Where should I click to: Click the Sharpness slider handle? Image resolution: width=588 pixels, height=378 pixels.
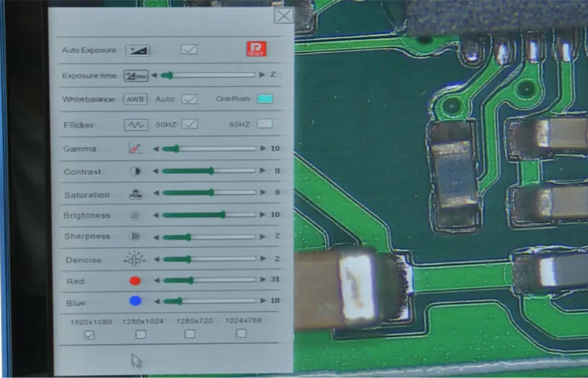(189, 237)
